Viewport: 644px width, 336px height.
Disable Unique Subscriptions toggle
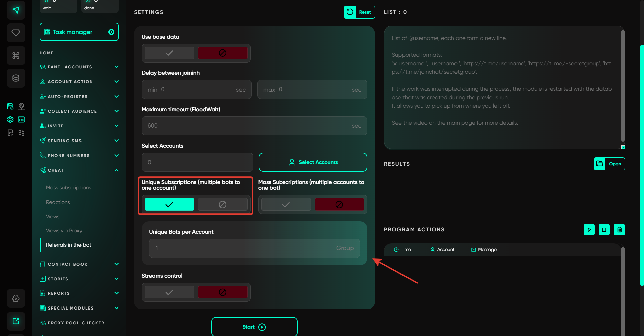pyautogui.click(x=222, y=204)
